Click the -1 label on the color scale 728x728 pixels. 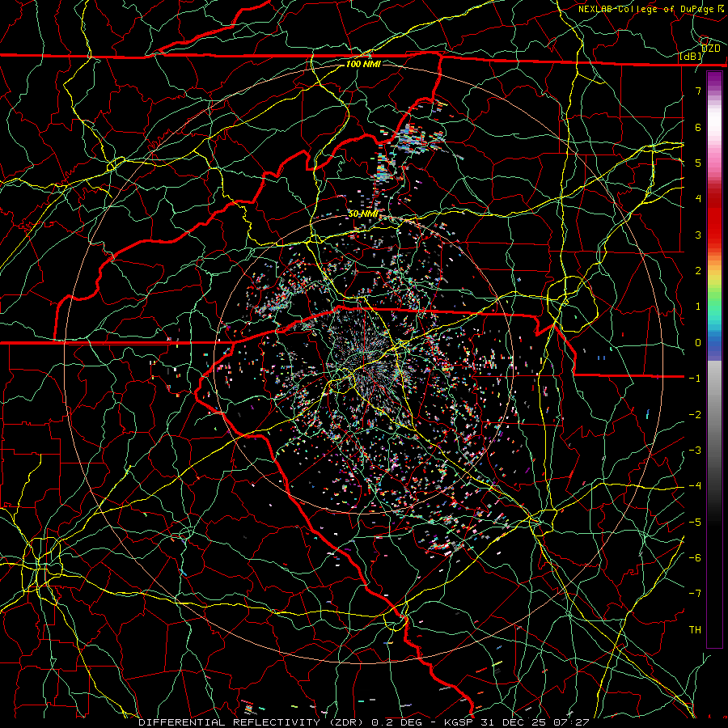click(695, 379)
